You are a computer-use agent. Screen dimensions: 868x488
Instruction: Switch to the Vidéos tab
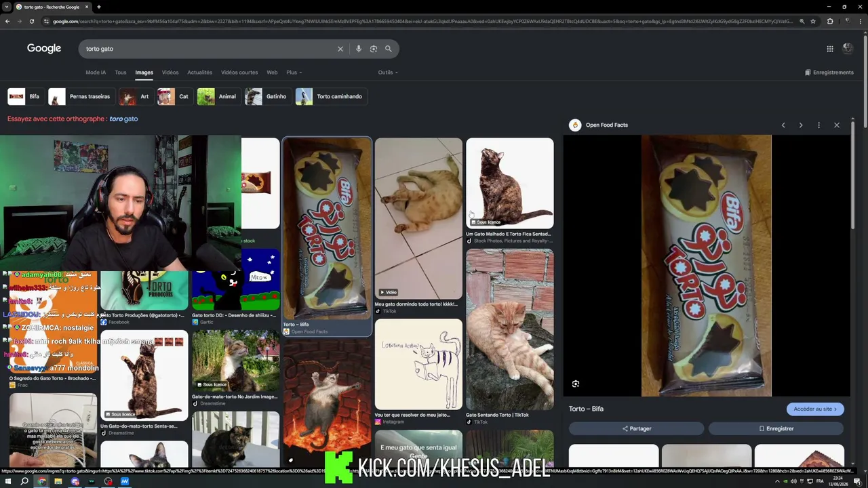(170, 73)
